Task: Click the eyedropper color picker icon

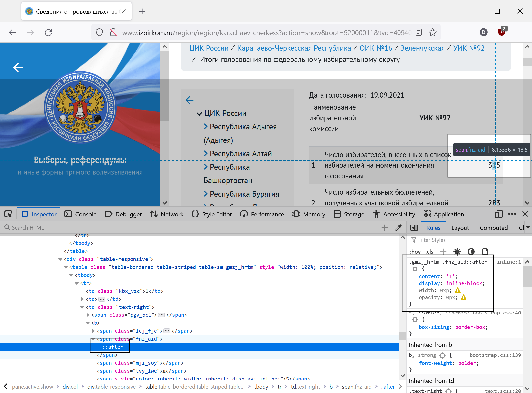Action: [398, 228]
